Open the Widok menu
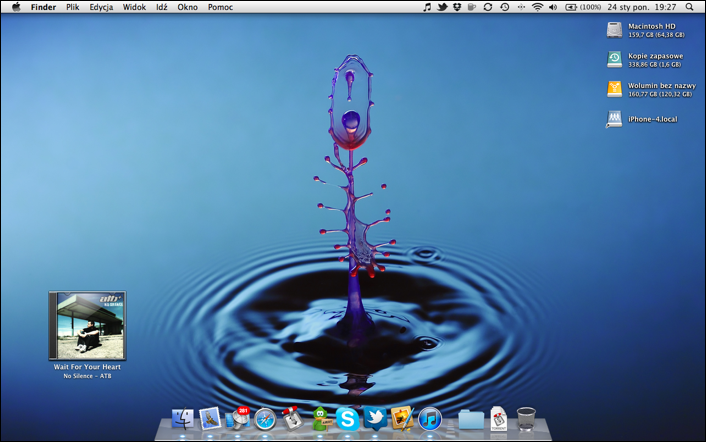The height and width of the screenshot is (442, 706). tap(134, 7)
